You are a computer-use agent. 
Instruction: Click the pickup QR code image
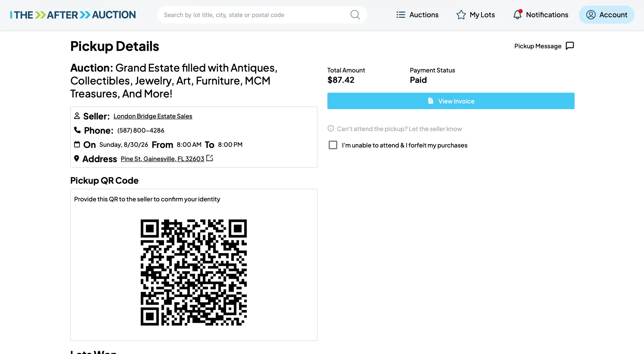pyautogui.click(x=194, y=272)
